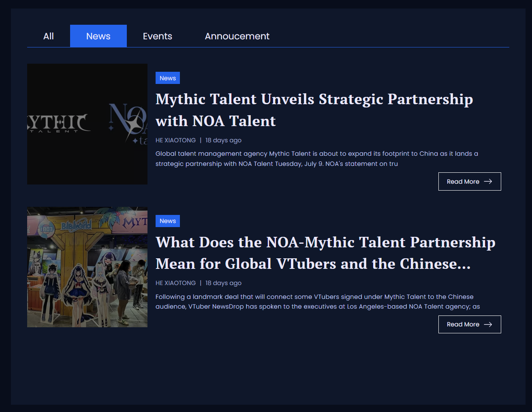Open the Events tab

(157, 36)
